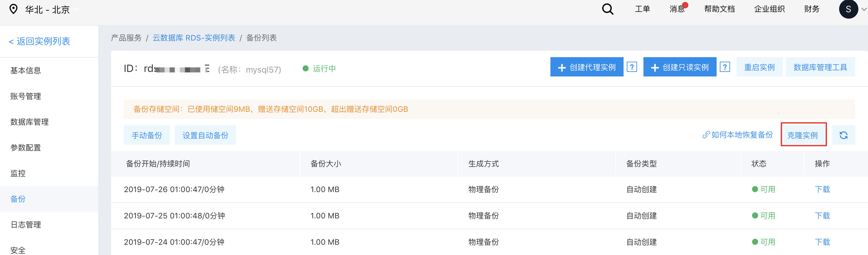
Task: Click 创建代理实例 button
Action: tap(587, 67)
